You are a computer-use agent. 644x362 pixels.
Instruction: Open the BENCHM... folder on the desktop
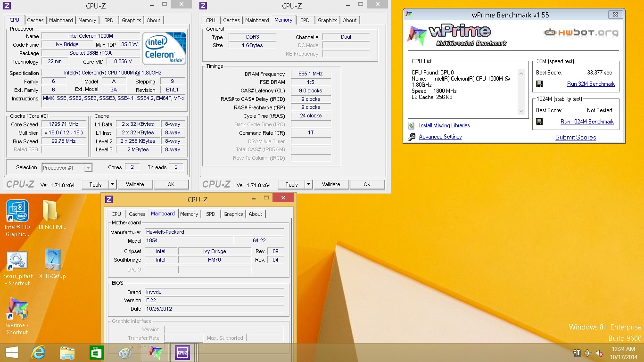click(50, 211)
